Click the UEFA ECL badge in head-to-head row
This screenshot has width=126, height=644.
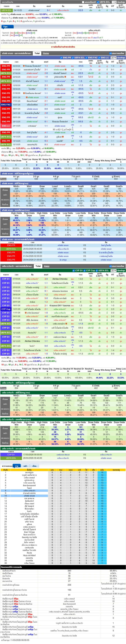coord(6,11)
